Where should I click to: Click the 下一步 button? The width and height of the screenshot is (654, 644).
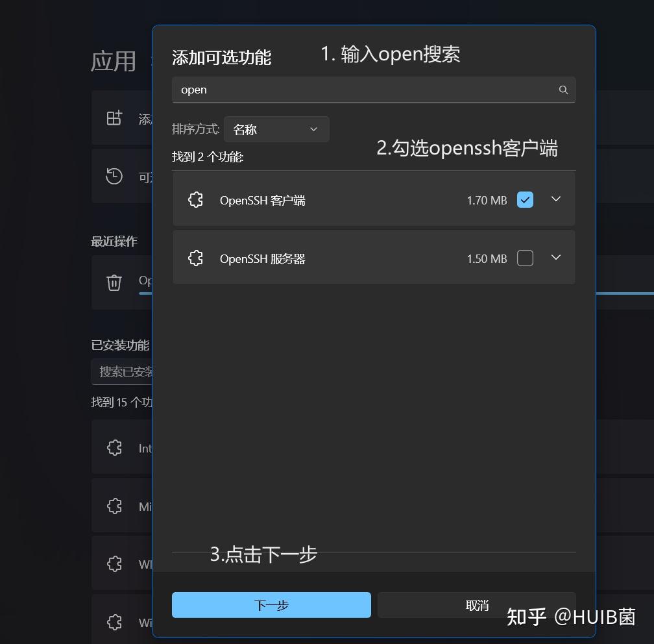click(x=271, y=604)
